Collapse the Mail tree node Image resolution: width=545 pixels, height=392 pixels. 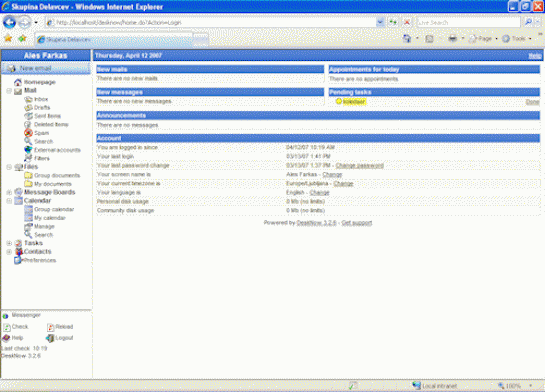point(9,91)
